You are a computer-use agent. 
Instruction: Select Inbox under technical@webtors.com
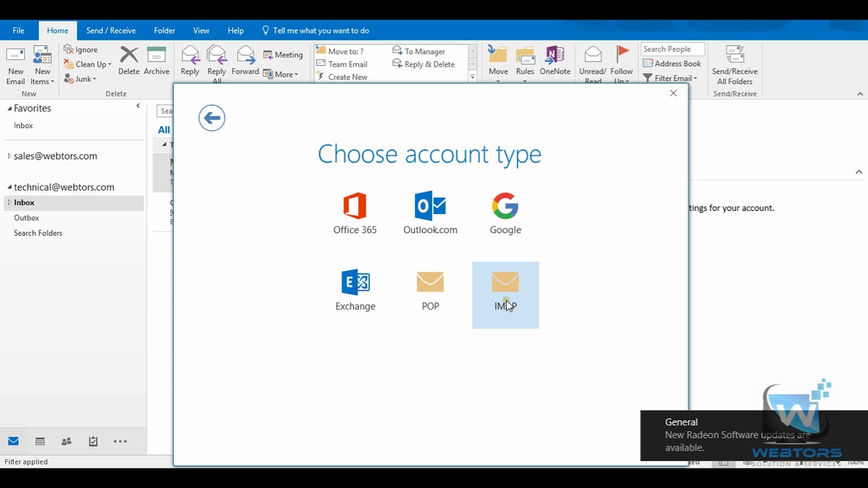pyautogui.click(x=72, y=203)
